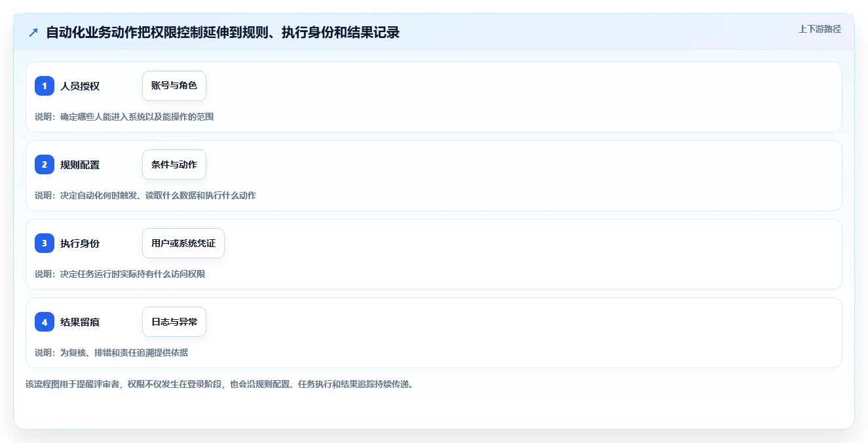Click the step 3 number badge
The image size is (868, 443).
click(45, 243)
